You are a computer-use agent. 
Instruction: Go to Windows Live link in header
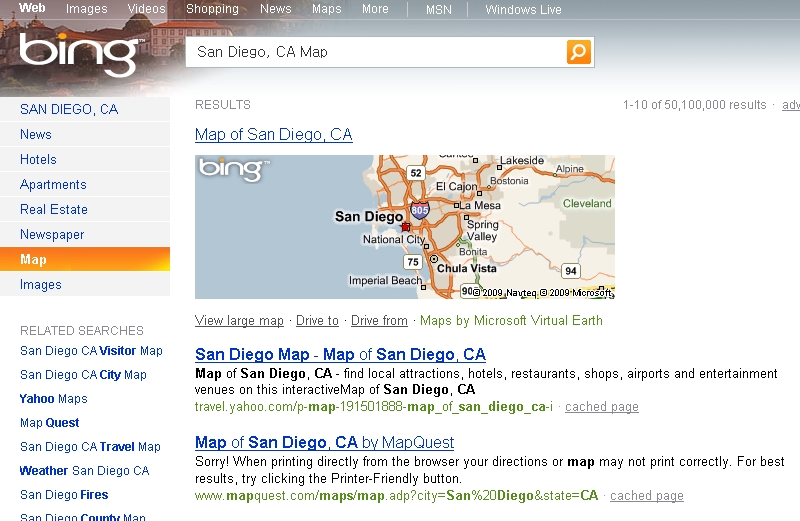[523, 10]
